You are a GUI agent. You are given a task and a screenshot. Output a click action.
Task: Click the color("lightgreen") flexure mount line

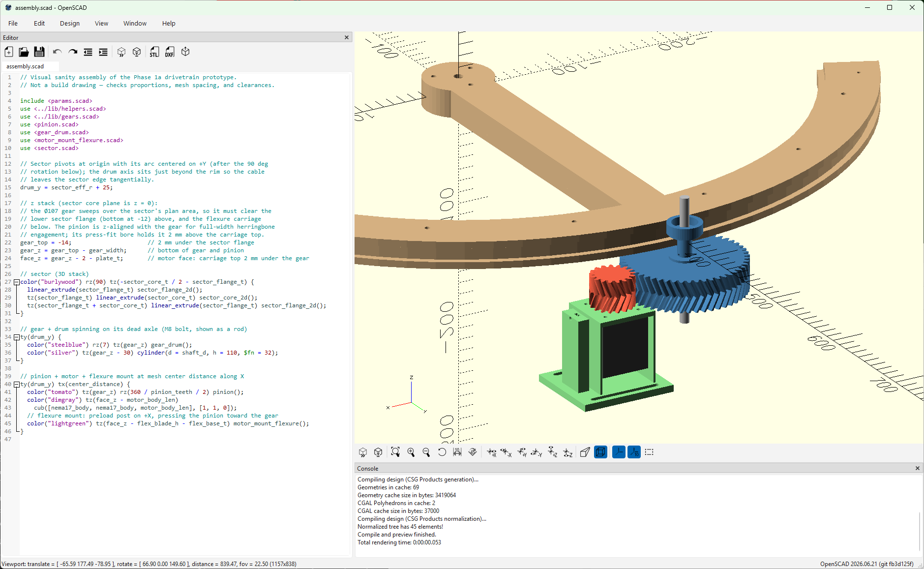coord(168,423)
